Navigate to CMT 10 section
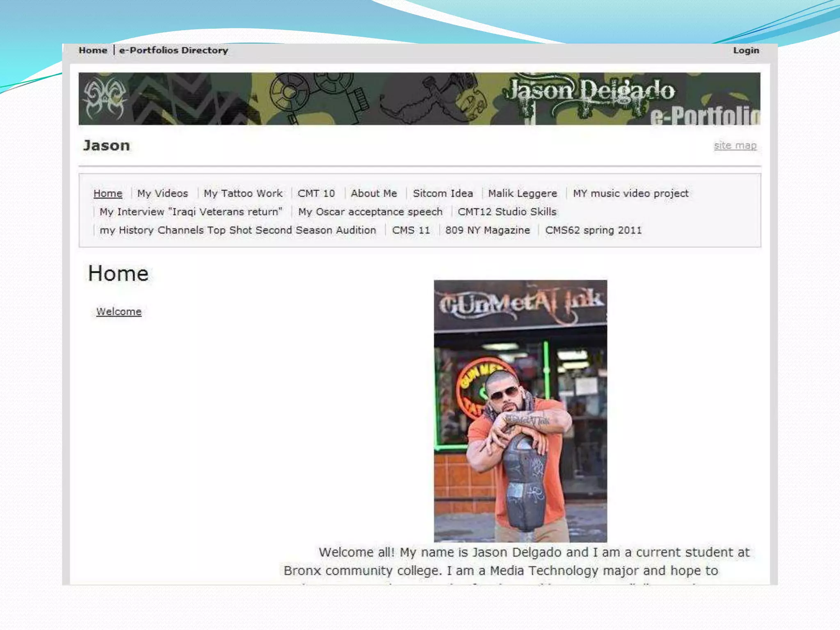This screenshot has height=630, width=840. pyautogui.click(x=316, y=194)
